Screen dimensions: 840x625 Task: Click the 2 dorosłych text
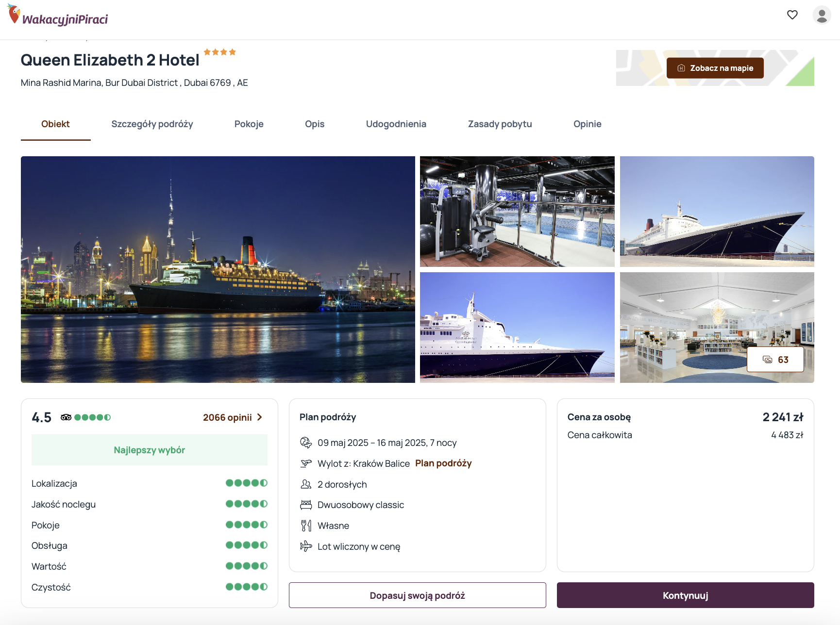342,485
